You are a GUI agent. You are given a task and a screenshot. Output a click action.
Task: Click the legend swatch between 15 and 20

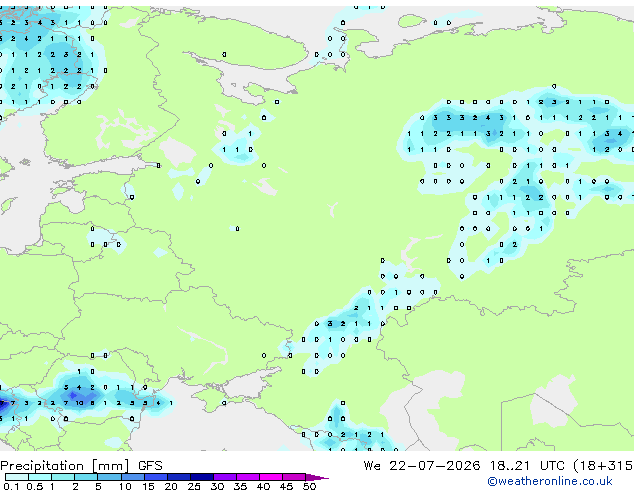click(155, 477)
